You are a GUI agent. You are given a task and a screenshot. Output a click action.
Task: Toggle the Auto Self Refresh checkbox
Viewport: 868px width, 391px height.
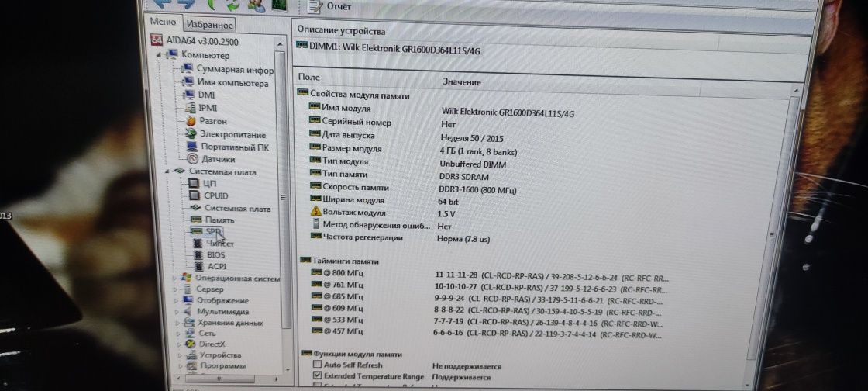tap(317, 365)
